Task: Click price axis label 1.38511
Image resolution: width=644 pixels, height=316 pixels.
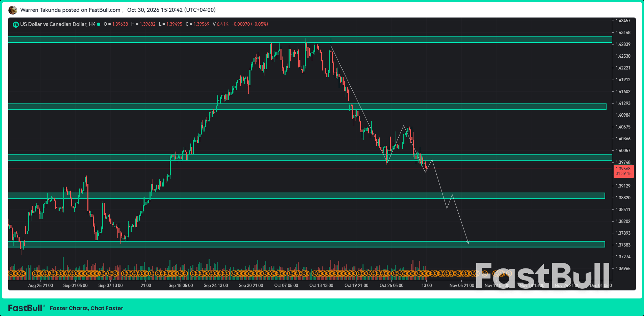Action: click(623, 209)
